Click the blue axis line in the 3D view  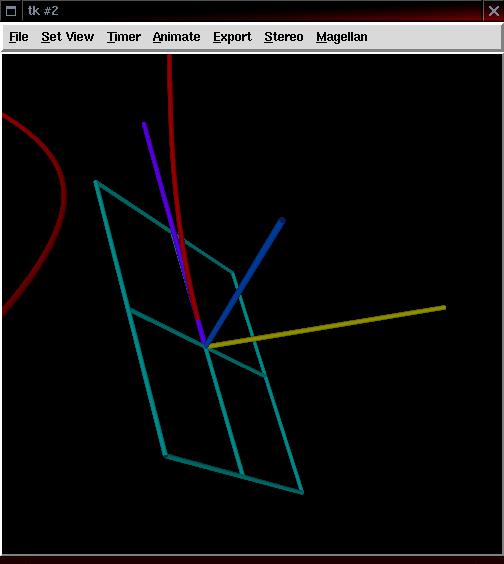pyautogui.click(x=245, y=282)
